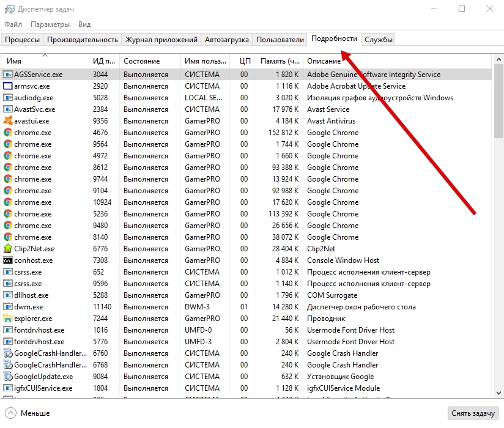Sort by the ЦП column header
504x428 pixels.
tap(242, 61)
